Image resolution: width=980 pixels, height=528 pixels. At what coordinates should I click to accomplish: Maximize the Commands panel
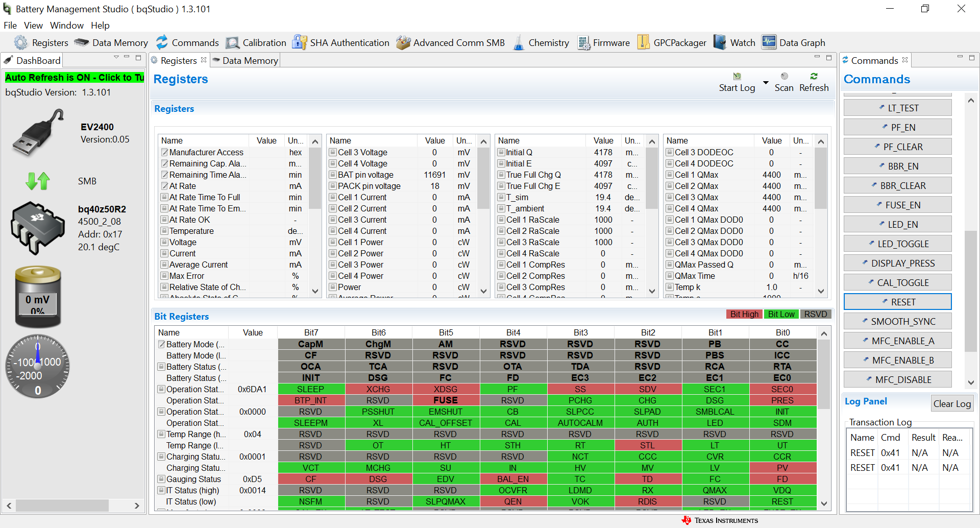[x=971, y=57]
